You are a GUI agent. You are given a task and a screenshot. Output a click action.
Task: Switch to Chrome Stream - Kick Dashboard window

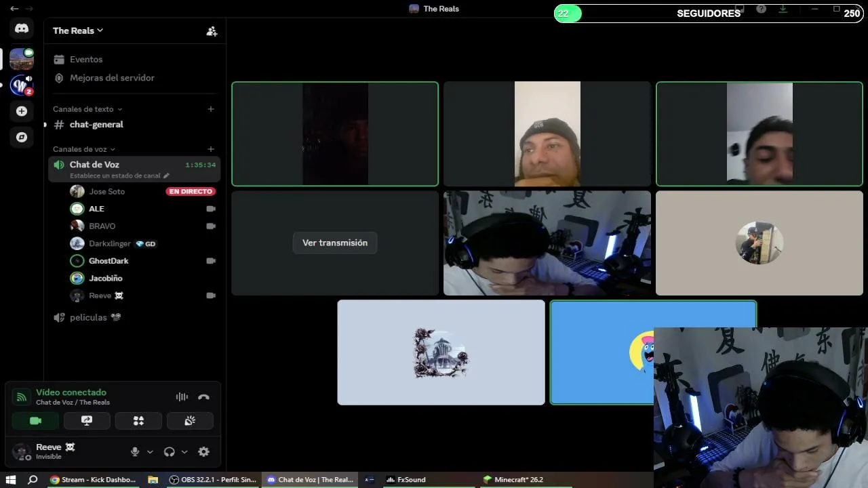click(94, 480)
